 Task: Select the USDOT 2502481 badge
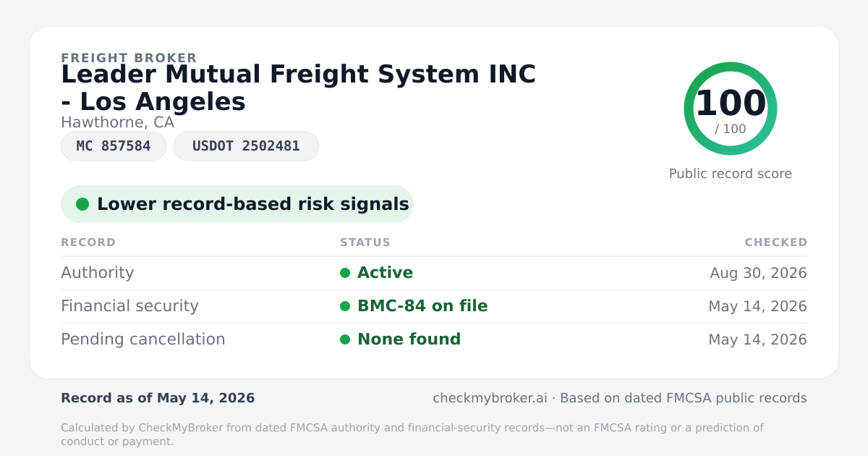click(x=246, y=146)
